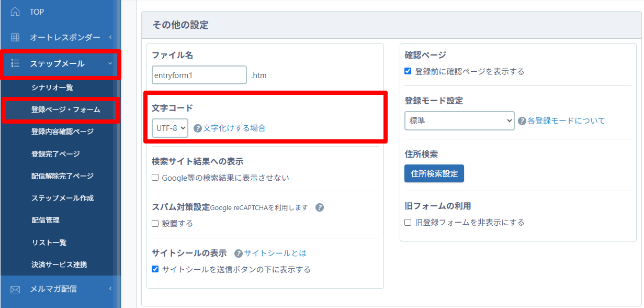
Task: Click the ファイル名 entryform1 input field
Action: click(x=199, y=75)
